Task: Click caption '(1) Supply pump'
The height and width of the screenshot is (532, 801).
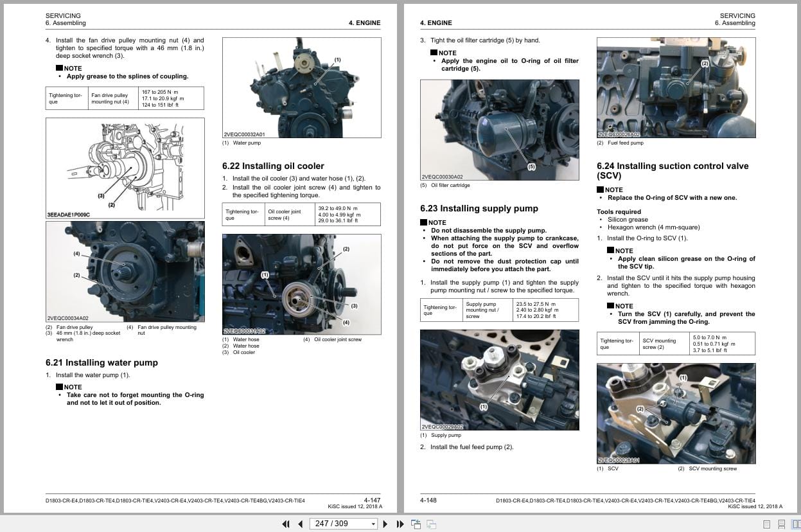Action: click(441, 435)
